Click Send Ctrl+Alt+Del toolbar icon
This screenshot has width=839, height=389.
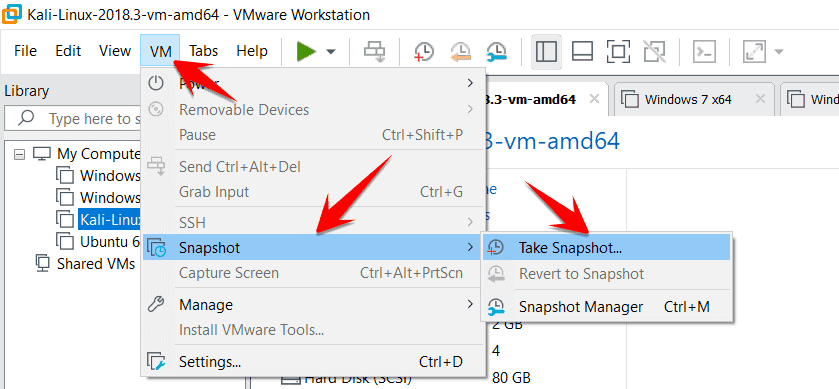pos(374,51)
